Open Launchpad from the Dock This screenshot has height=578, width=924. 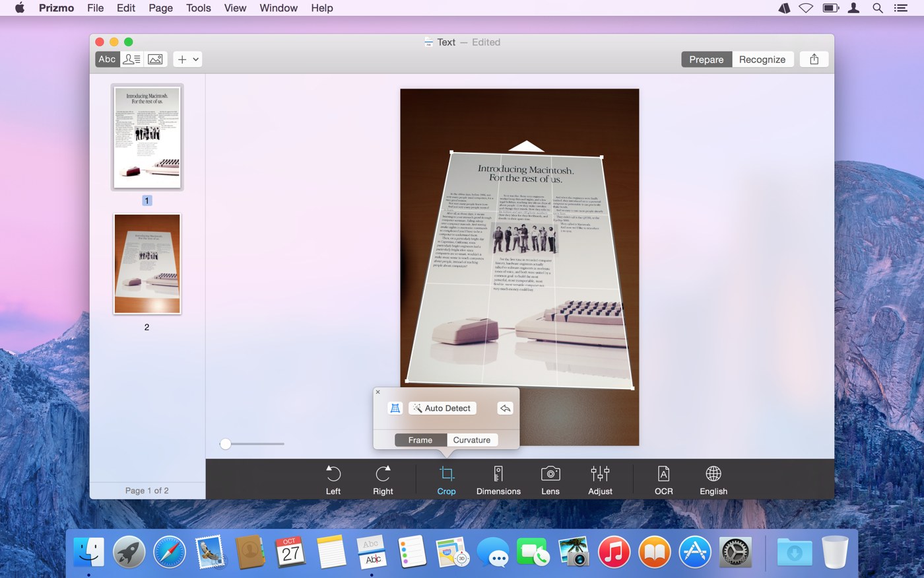(129, 552)
